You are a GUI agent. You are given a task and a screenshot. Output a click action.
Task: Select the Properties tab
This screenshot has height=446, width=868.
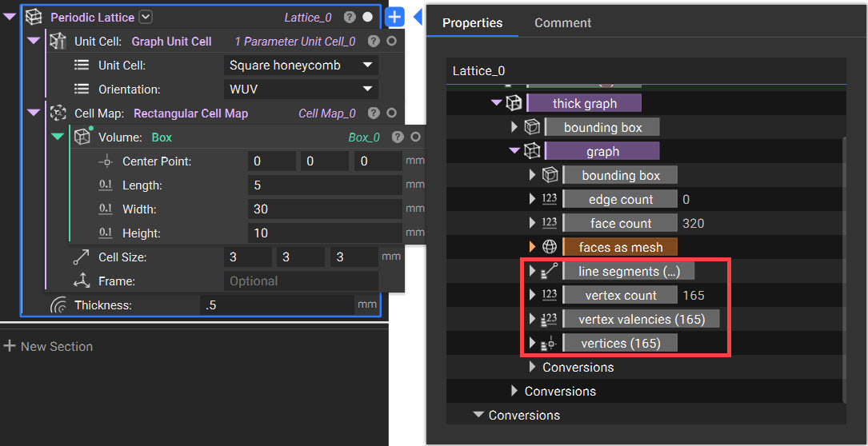point(472,23)
